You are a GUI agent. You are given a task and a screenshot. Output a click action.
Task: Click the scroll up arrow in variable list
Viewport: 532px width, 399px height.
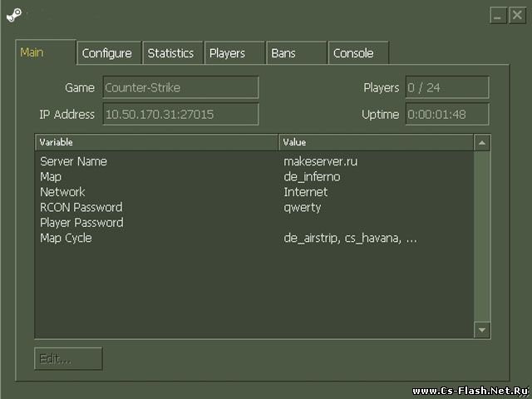pos(482,143)
